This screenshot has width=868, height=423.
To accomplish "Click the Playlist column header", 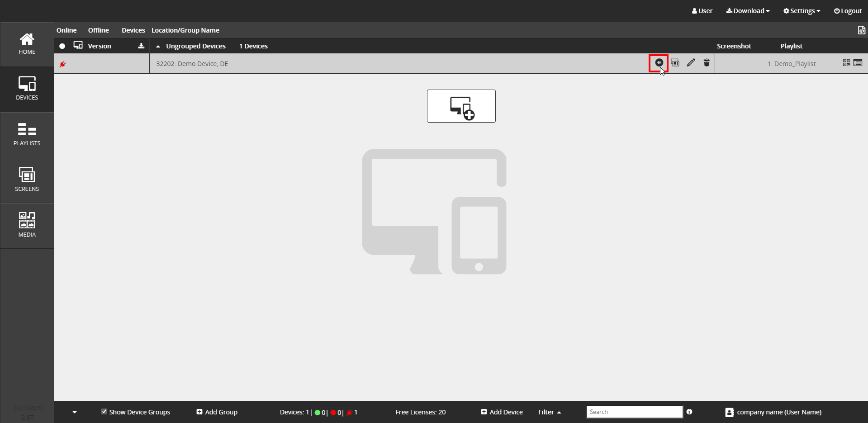I will [x=792, y=46].
